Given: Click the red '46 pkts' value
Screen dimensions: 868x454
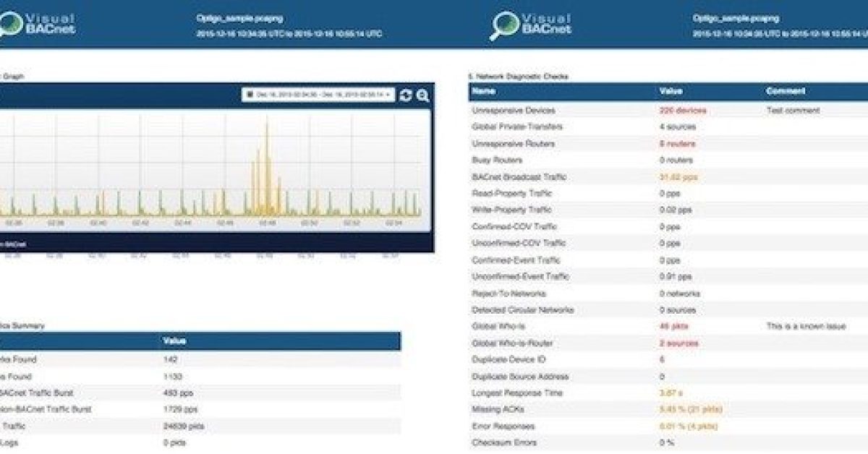Looking at the screenshot, I should point(673,327).
